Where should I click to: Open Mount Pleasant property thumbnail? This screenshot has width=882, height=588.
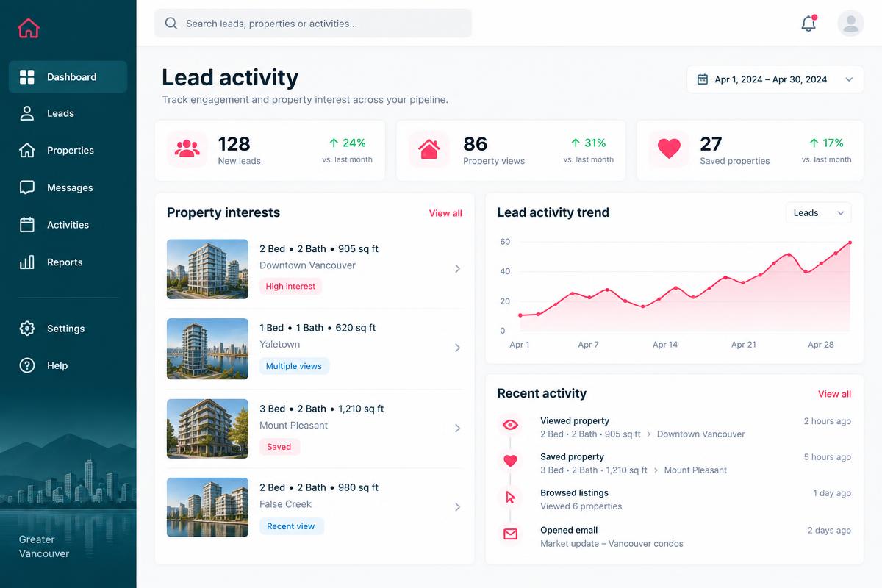tap(207, 429)
